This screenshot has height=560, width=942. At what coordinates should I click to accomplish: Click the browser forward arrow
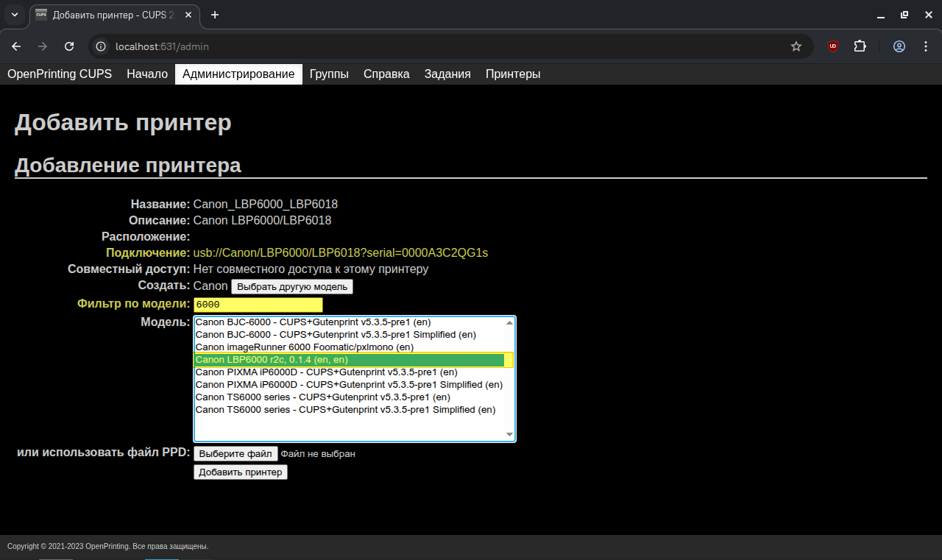click(43, 46)
